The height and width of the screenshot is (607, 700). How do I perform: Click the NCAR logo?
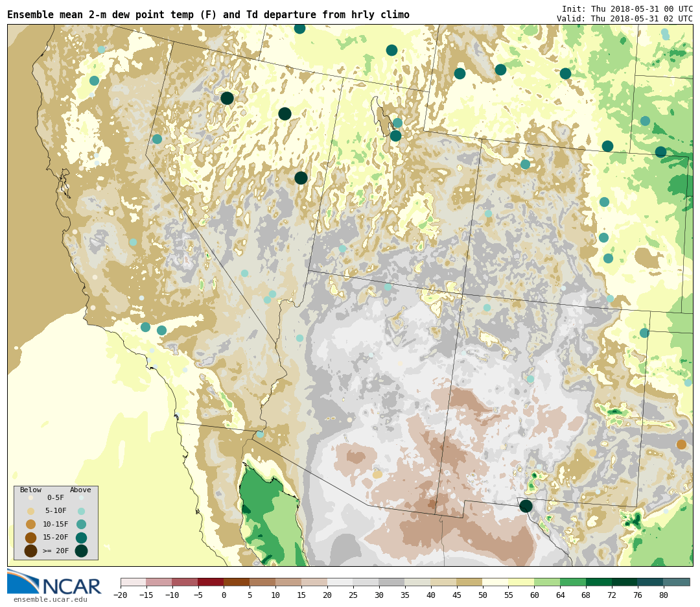point(54,582)
